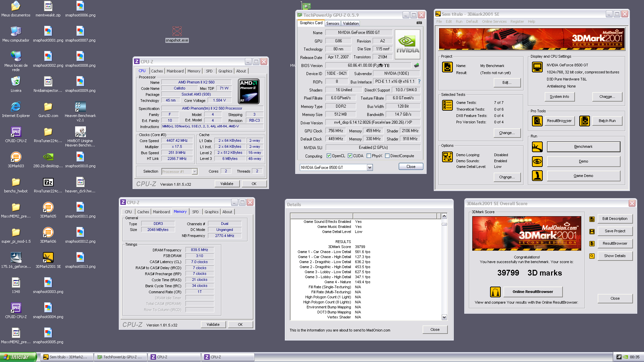Enable the DirectCompute checkbox in GPU-Z
The image size is (644, 362).
[x=387, y=156]
